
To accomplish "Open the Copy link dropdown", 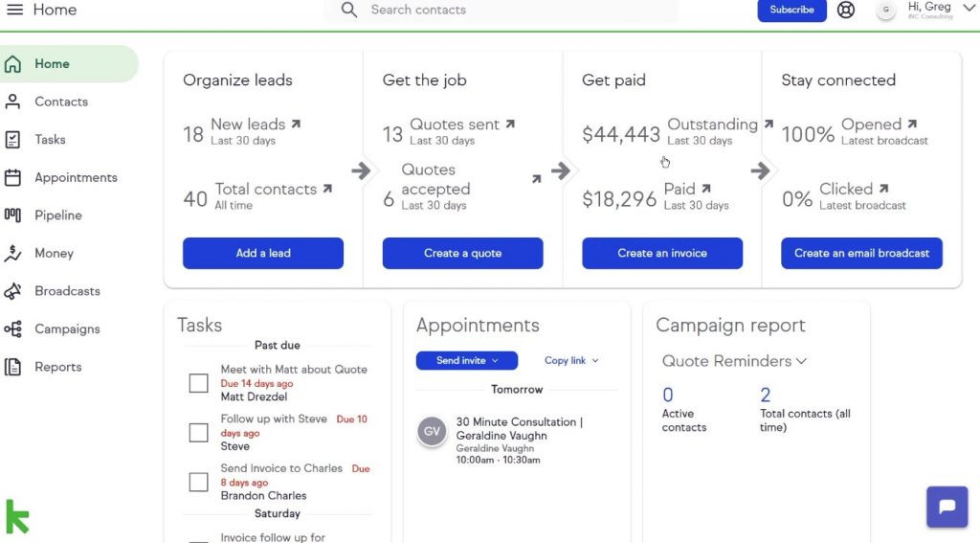I will 571,360.
